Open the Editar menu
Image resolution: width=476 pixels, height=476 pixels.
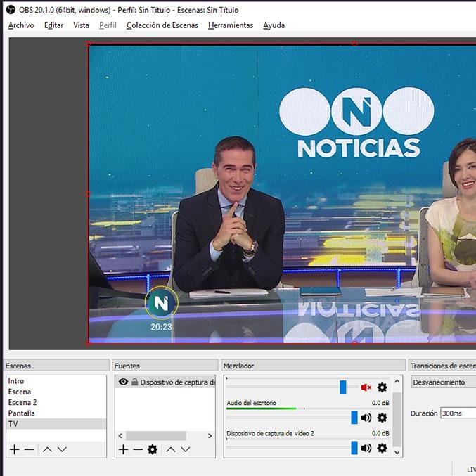(53, 25)
